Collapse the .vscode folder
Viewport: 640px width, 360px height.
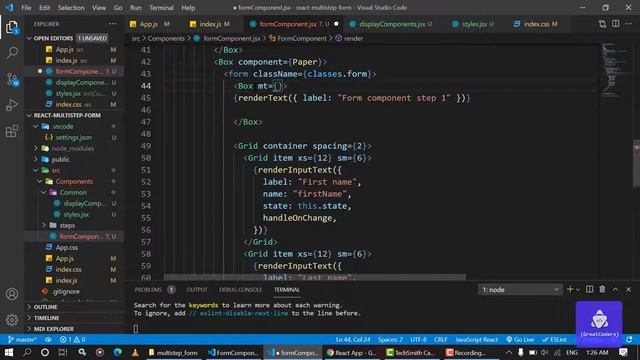(x=36, y=127)
